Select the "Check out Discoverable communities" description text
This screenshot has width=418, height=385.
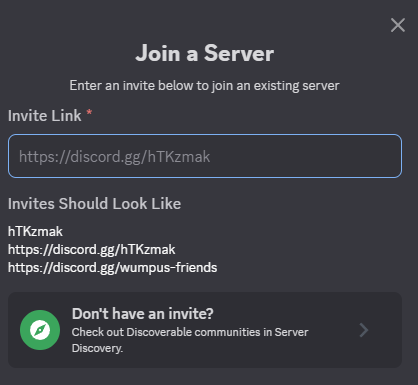pos(190,340)
